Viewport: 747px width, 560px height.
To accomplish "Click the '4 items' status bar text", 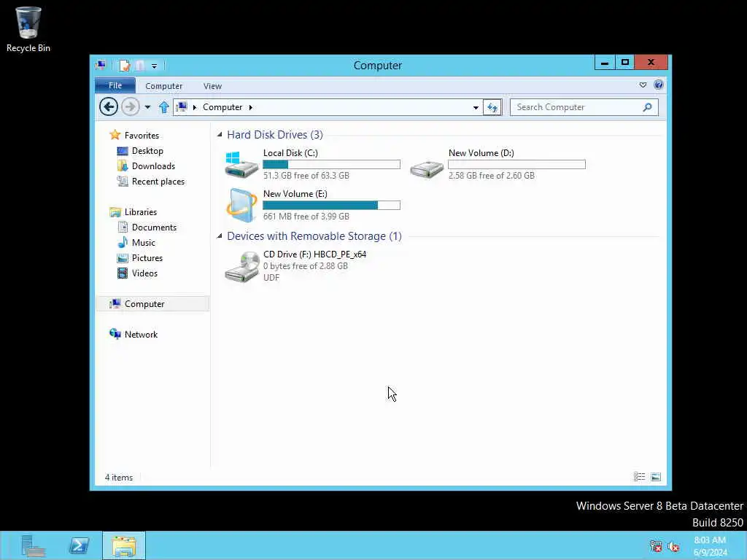I will pyautogui.click(x=119, y=478).
